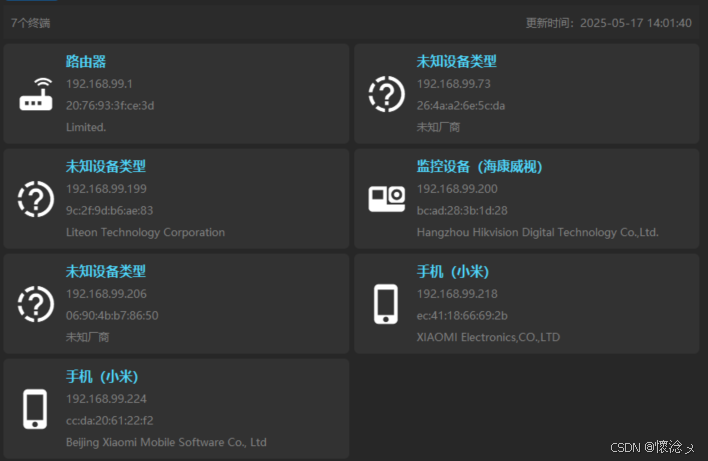Open the 监控设备 (海康威视) title
This screenshot has height=461, width=708.
pyautogui.click(x=479, y=166)
